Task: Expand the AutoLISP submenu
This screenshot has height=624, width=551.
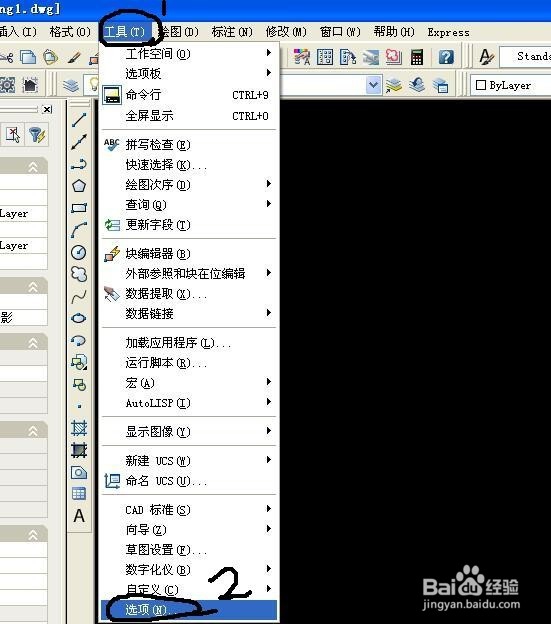Action: click(x=189, y=403)
